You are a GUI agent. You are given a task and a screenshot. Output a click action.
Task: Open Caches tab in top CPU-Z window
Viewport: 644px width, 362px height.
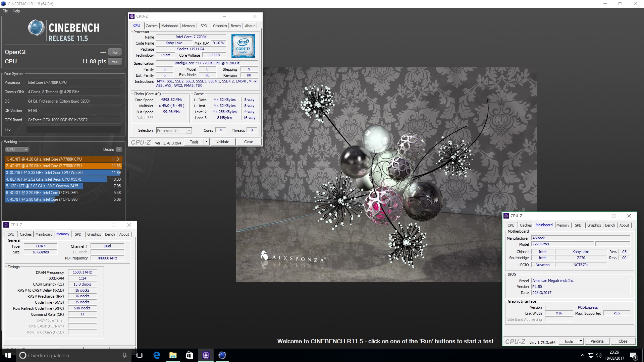tap(151, 26)
